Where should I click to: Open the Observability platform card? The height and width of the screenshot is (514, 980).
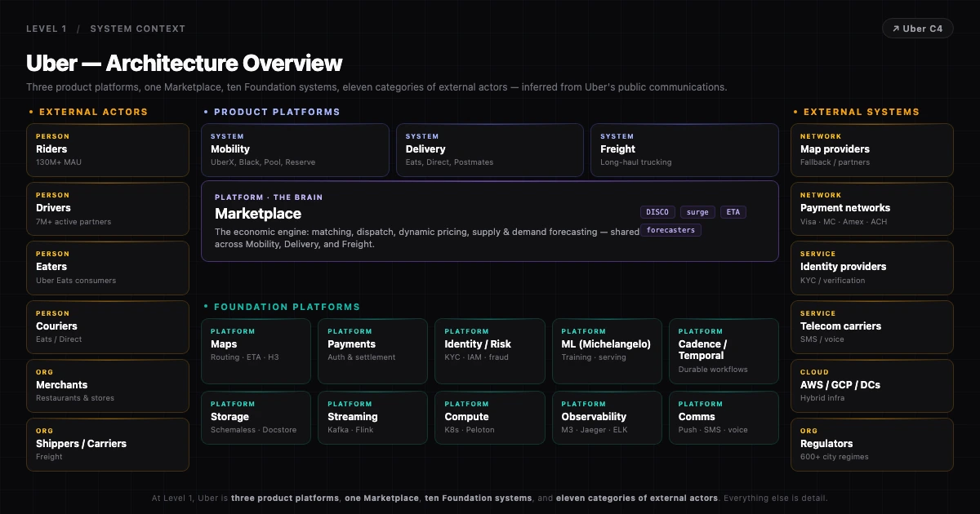click(x=607, y=418)
